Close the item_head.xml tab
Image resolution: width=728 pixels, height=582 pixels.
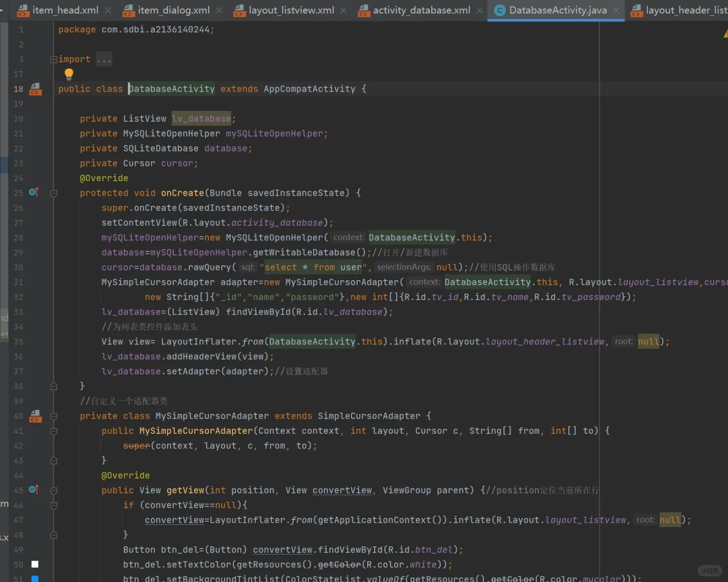(108, 10)
